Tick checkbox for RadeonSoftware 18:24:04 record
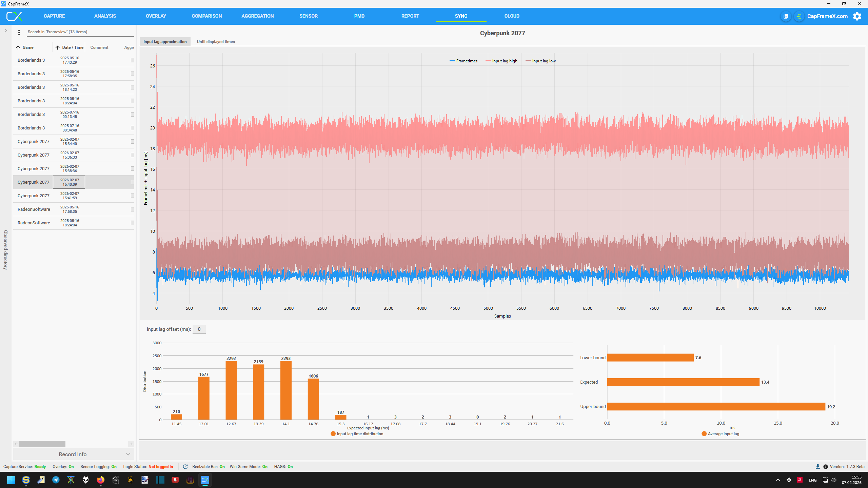The width and height of the screenshot is (868, 488). 132,223
